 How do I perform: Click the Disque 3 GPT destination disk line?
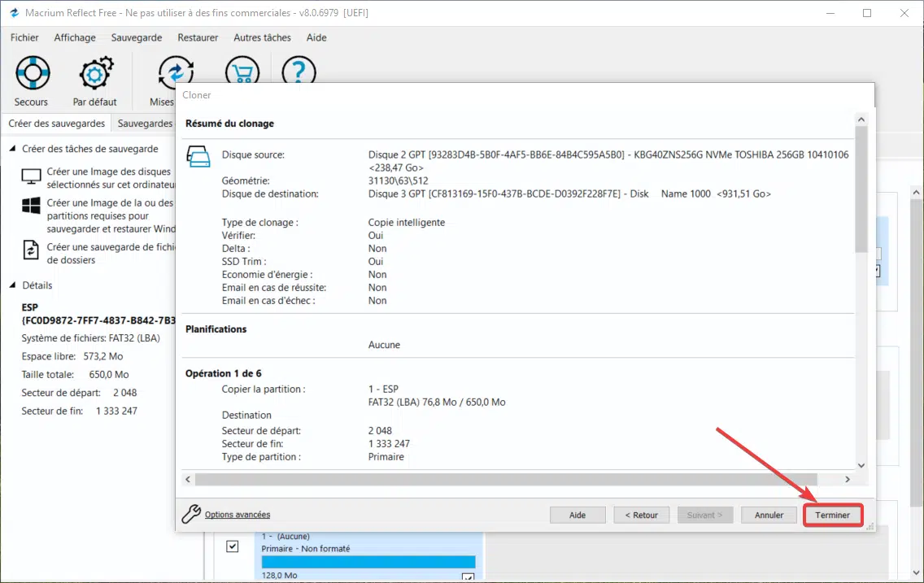[x=569, y=194]
